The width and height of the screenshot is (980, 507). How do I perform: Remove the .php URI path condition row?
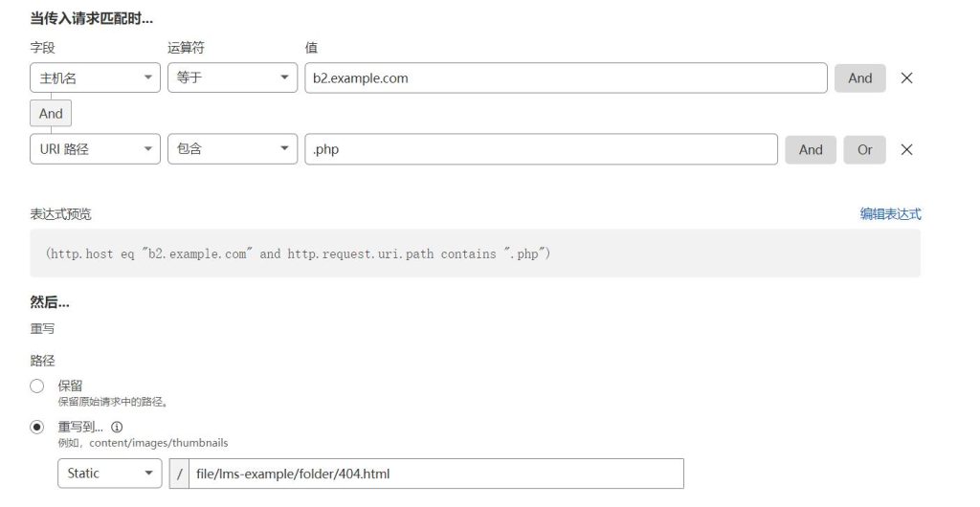coord(906,150)
